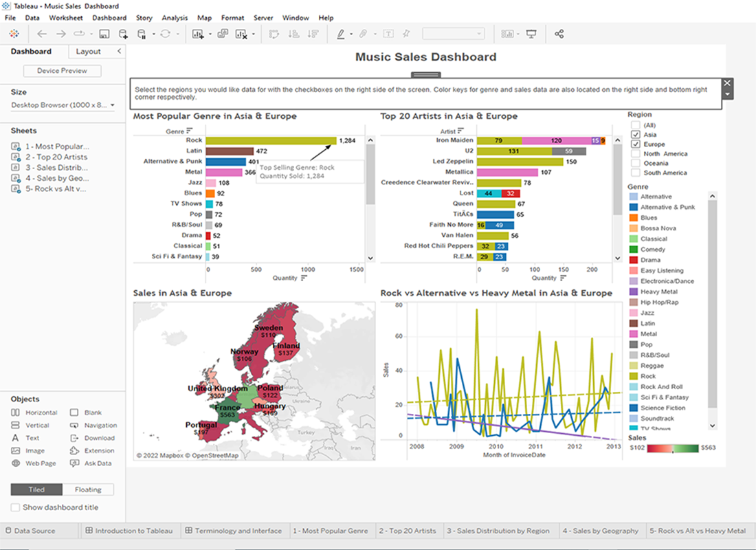The image size is (756, 550).
Task: Select the Web Page object icon
Action: point(16,463)
